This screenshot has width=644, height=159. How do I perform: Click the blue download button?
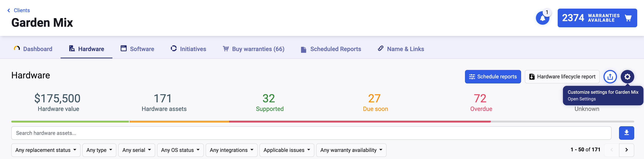(626, 133)
